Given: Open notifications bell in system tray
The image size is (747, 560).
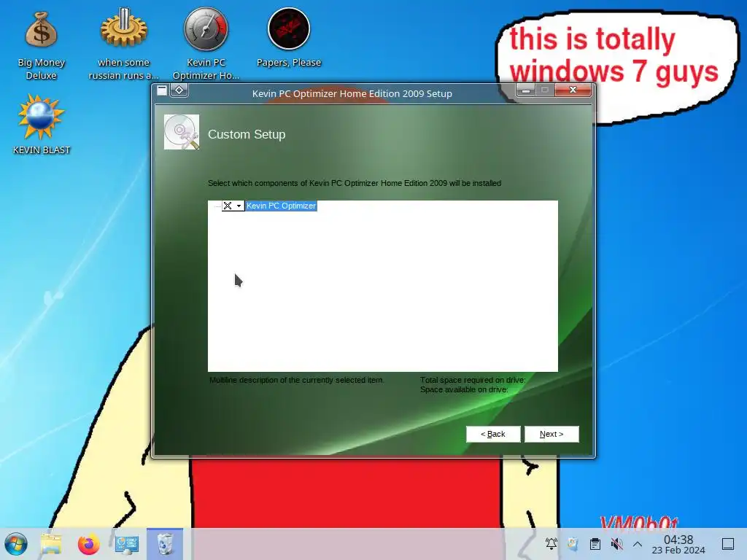Looking at the screenshot, I should coord(551,543).
